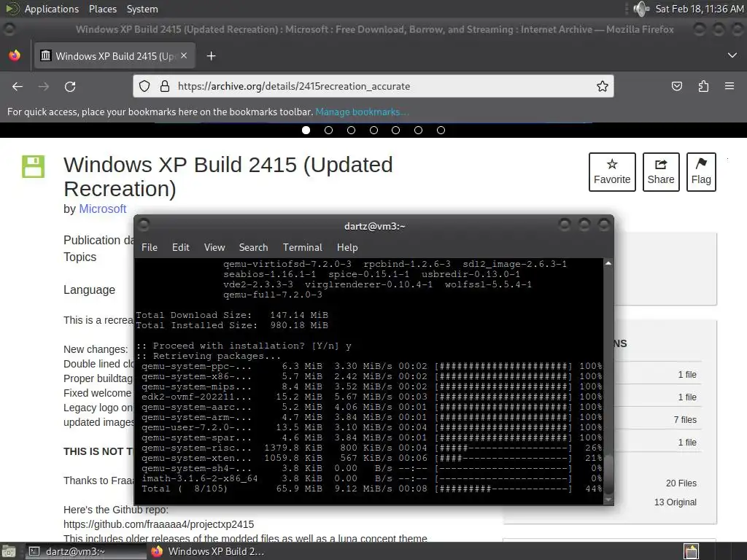Viewport: 747px width, 560px height.
Task: Click the qemu-system-xten progress bar at 21%
Action: [x=503, y=458]
